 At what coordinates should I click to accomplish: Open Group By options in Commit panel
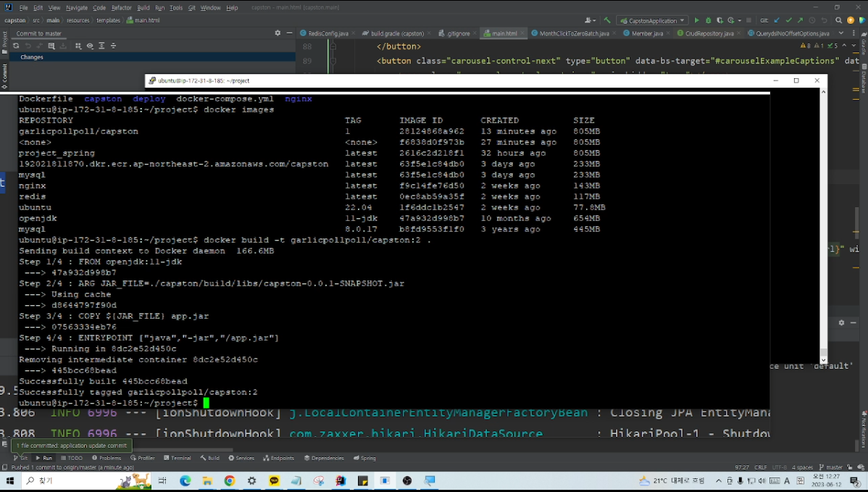point(78,46)
